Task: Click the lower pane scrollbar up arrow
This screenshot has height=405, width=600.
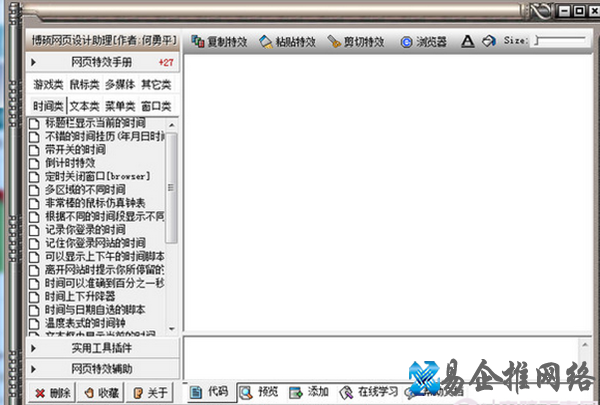Action: point(585,345)
